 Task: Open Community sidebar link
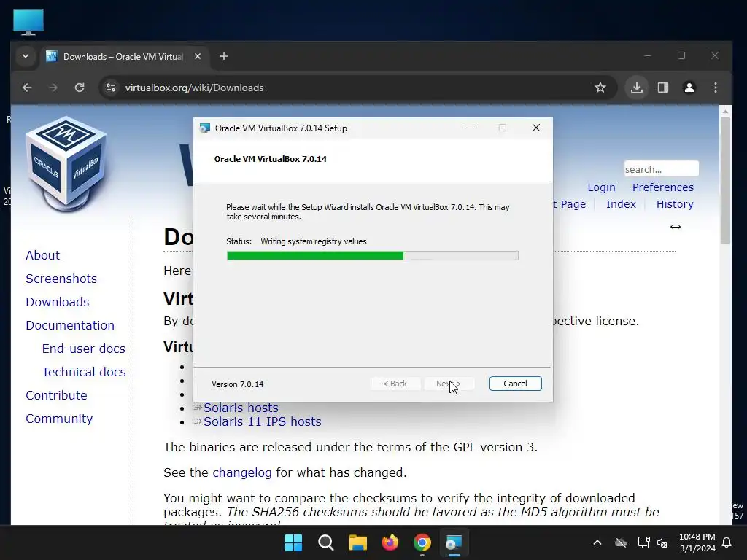[59, 419]
